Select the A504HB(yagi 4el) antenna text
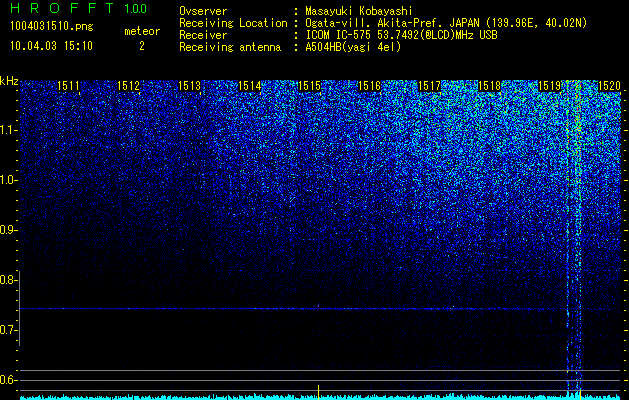 tap(353, 47)
